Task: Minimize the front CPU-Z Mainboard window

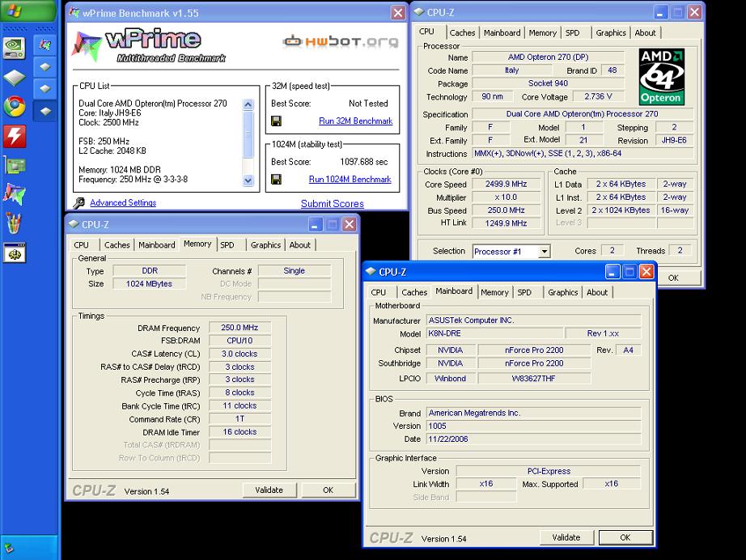Action: pyautogui.click(x=612, y=272)
